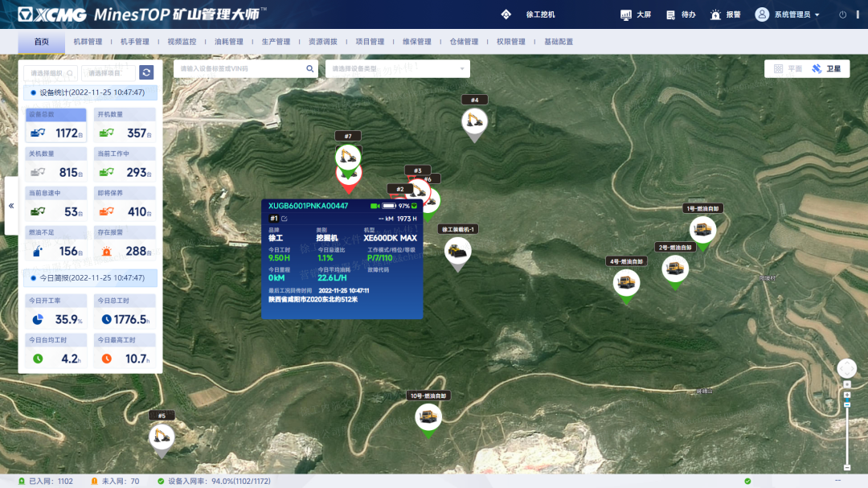
Task: Filter by 开机数量 powered-on count card
Action: (x=125, y=125)
